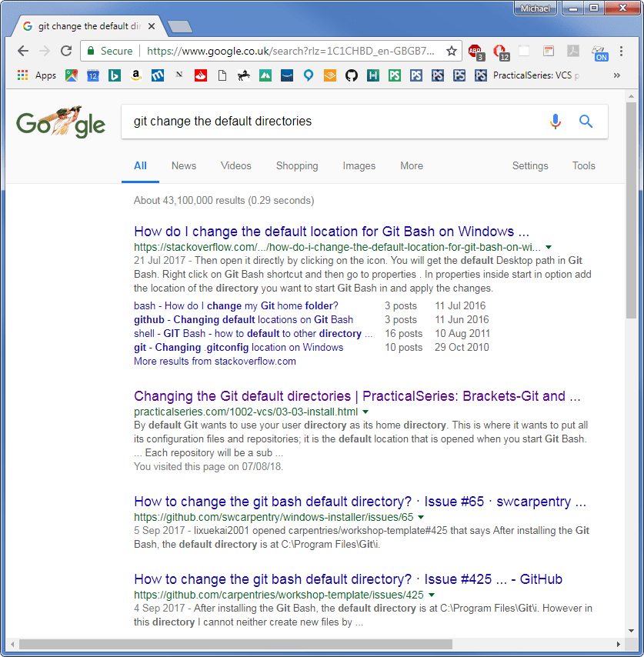Screen dimensions: 644x657
Task: Click the horizontal scrollbar thumb
Action: [x=235, y=644]
